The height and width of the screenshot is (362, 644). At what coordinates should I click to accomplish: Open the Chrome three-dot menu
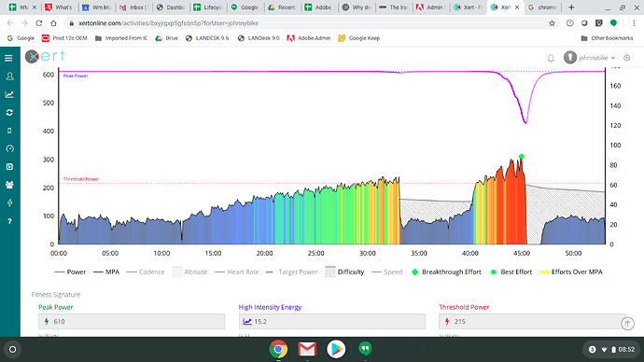634,23
